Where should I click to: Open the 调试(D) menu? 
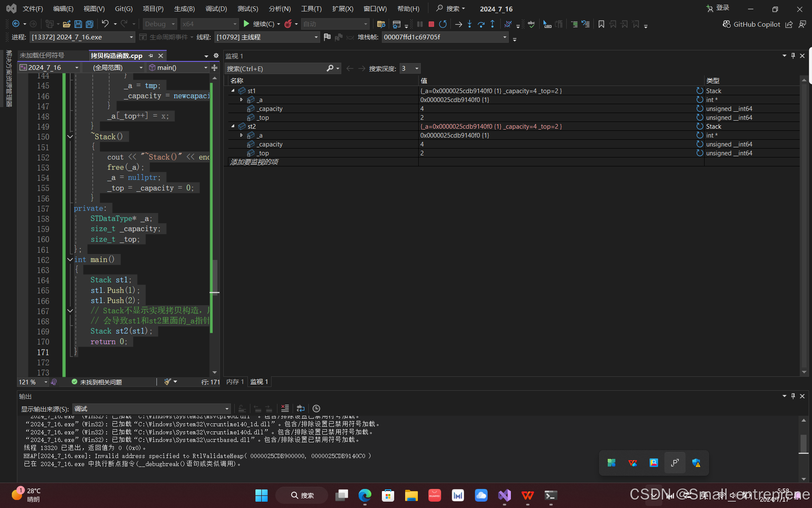[x=216, y=9]
